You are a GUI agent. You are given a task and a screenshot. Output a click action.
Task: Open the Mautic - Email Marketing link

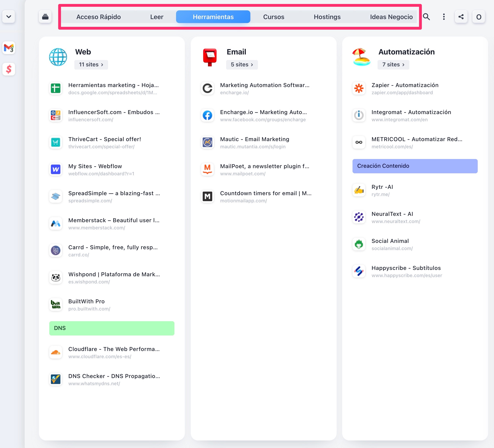[x=255, y=139]
